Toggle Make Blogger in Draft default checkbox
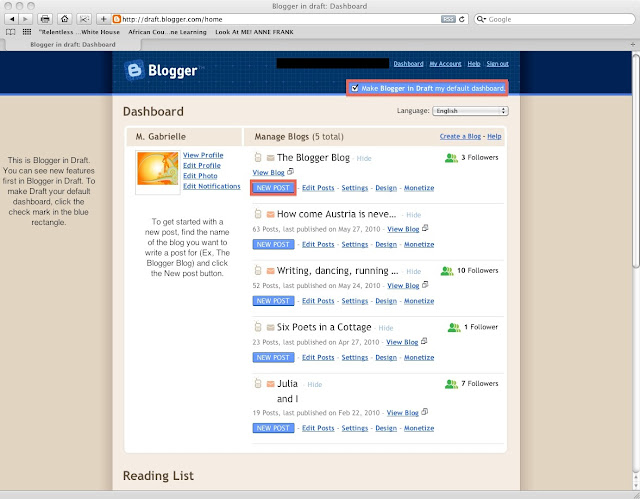 [355, 88]
